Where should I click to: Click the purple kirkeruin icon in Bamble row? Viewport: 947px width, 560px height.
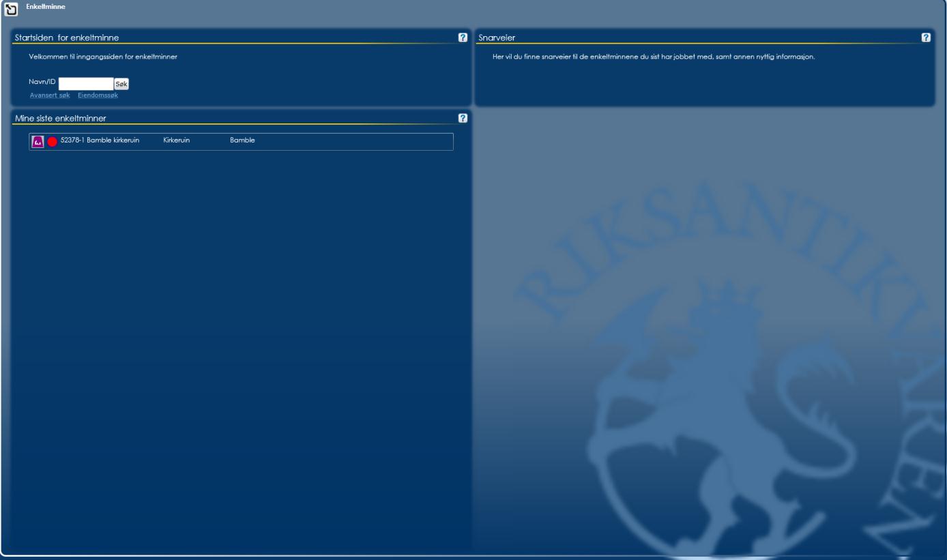click(38, 141)
